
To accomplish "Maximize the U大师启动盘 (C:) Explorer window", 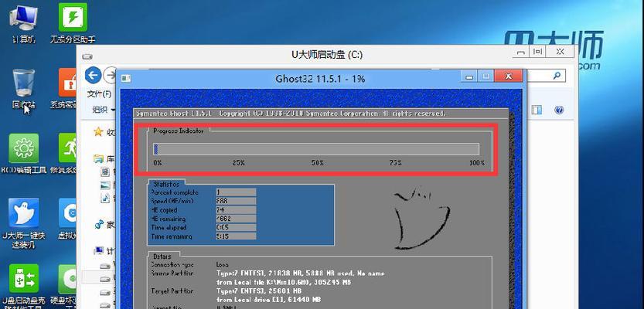I will point(537,52).
